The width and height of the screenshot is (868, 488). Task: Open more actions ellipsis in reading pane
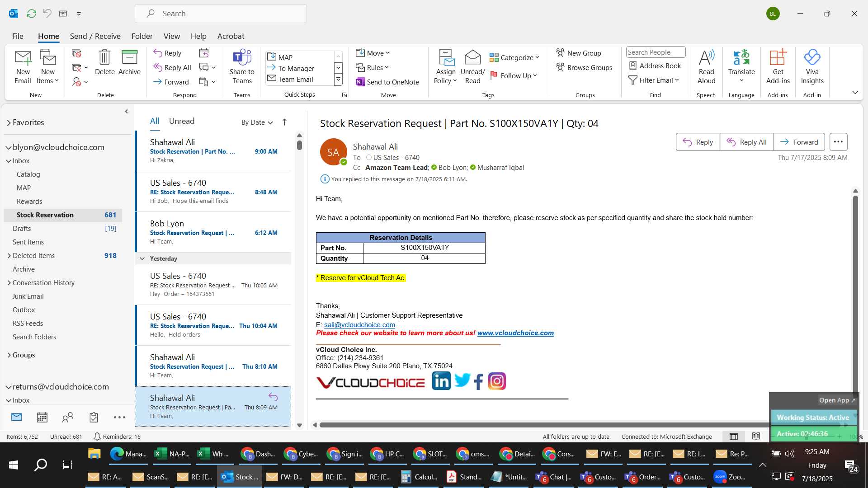[838, 142]
